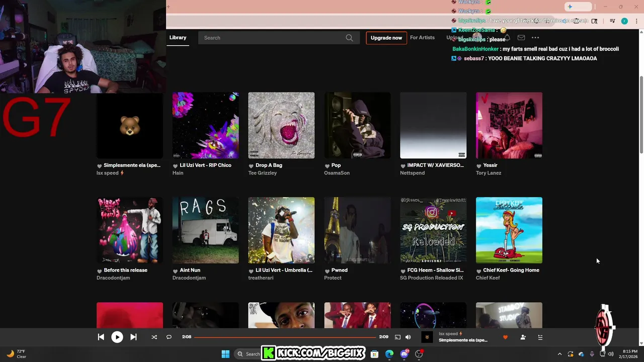Open the artist link Chief Keef
This screenshot has width=644, height=362.
coord(488,278)
